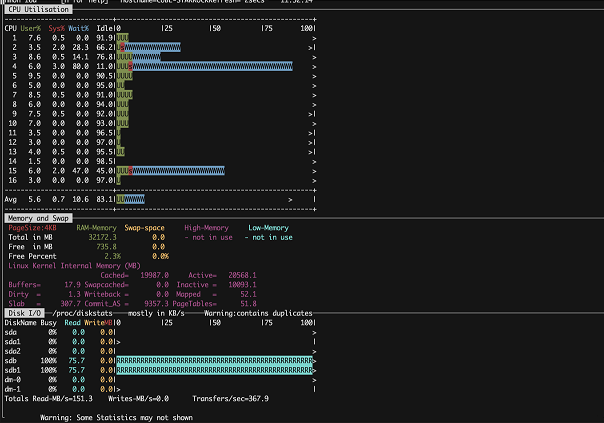Select the User% column header
Image resolution: width=604 pixels, height=423 pixels.
point(30,29)
